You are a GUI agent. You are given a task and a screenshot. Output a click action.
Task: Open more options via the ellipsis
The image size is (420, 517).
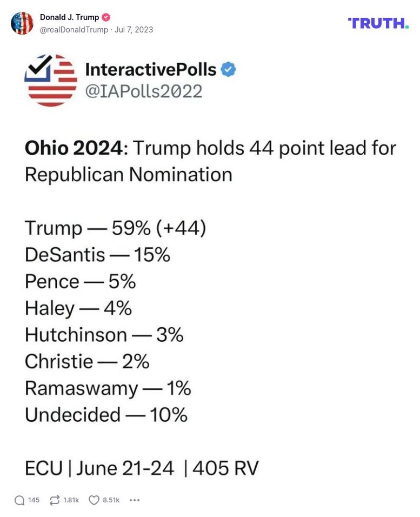134,501
